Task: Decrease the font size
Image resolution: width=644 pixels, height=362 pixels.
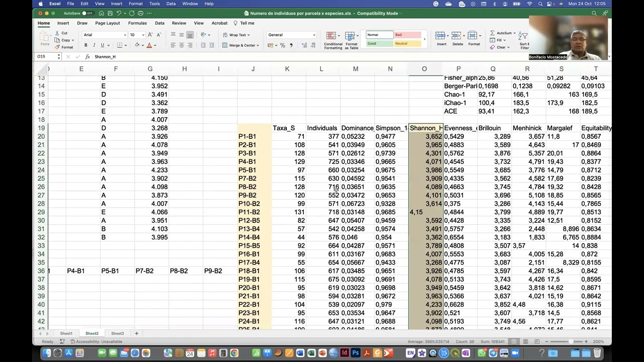Action: 159,35
